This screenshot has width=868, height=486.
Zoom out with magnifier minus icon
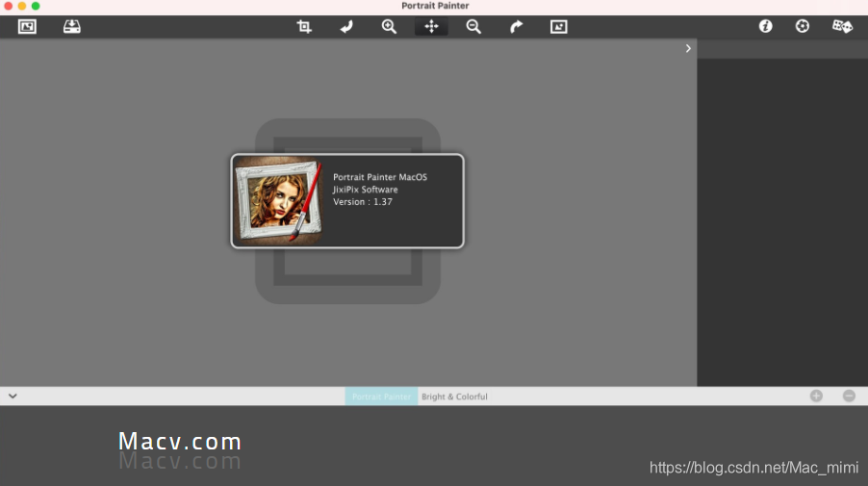click(473, 27)
